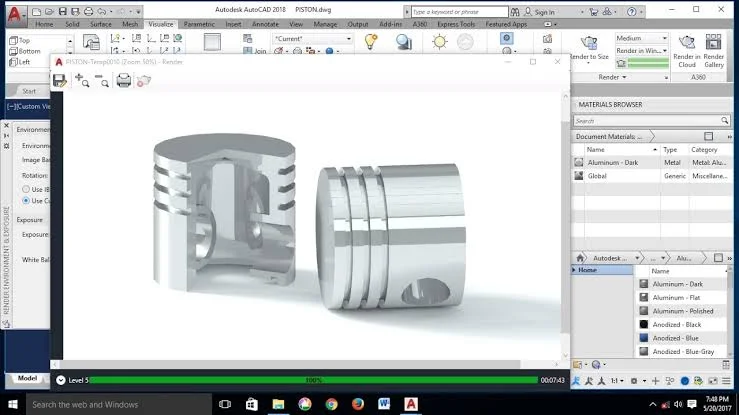Open the Sign In dropdown arrow
Viewport: 739px width, 415px height.
point(582,12)
